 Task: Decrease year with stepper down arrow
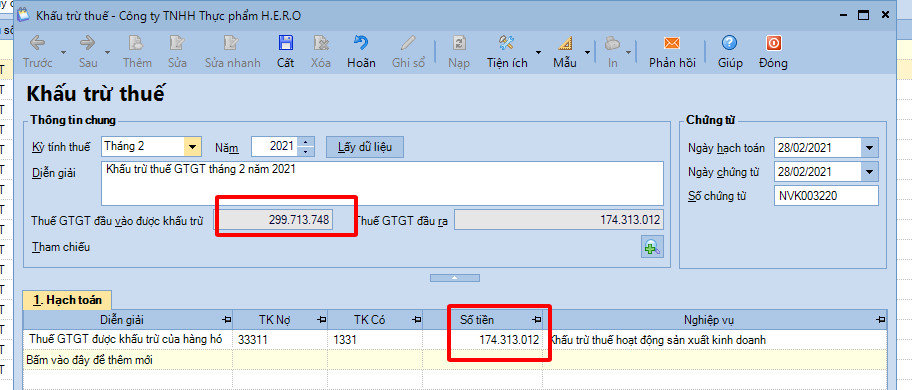click(x=306, y=152)
